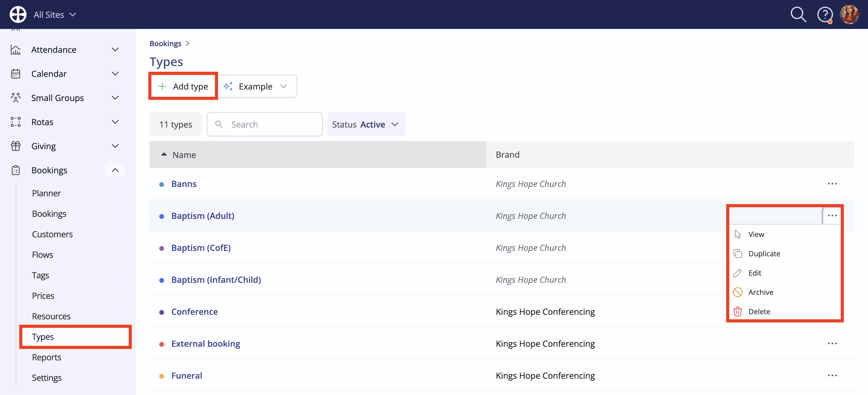Click the Add type button
This screenshot has width=868, height=395.
coord(183,86)
